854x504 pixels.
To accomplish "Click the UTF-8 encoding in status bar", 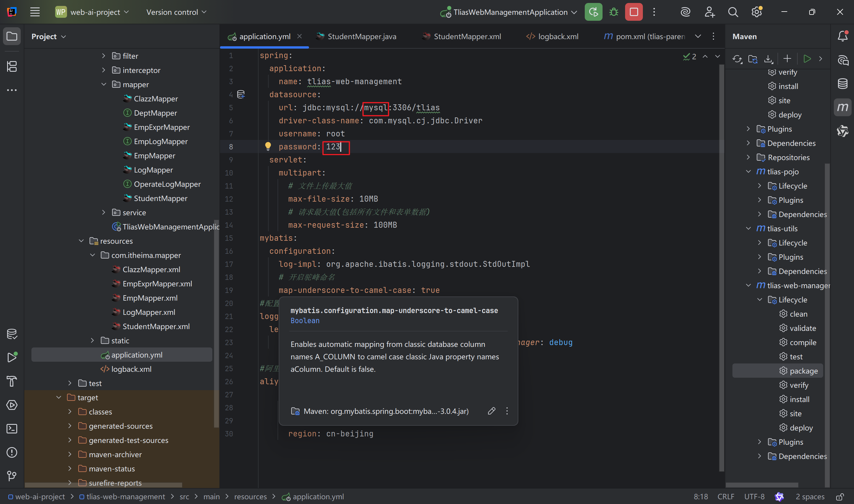I will point(754,497).
